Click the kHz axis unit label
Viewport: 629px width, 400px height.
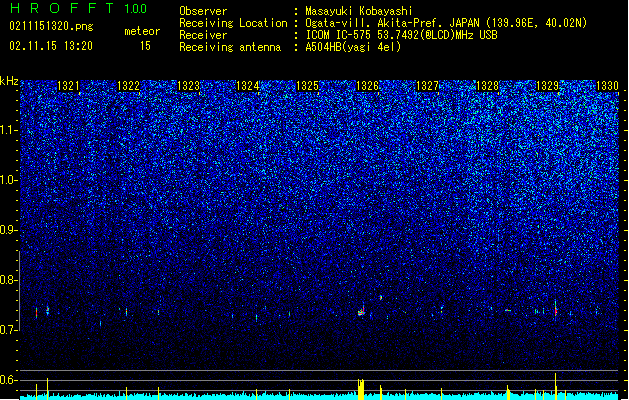(9, 81)
